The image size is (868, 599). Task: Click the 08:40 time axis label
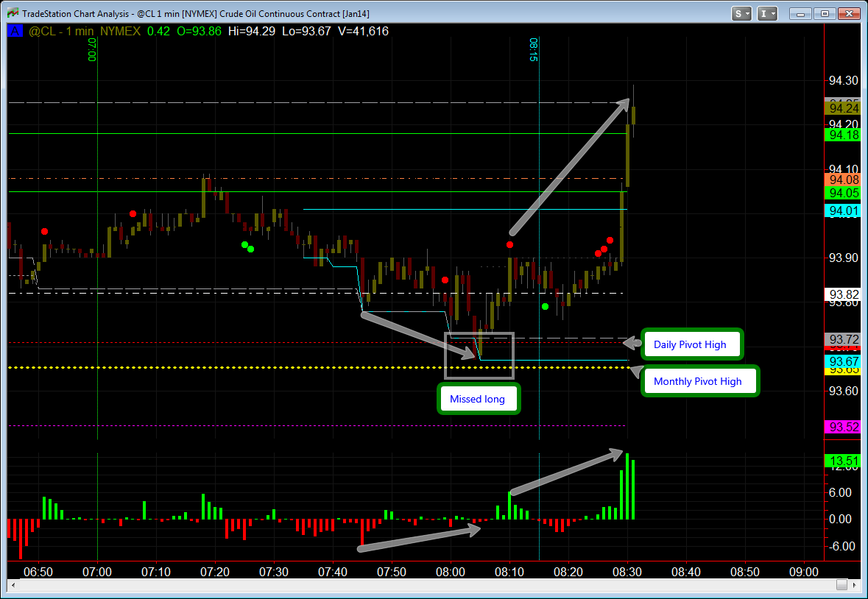[686, 572]
